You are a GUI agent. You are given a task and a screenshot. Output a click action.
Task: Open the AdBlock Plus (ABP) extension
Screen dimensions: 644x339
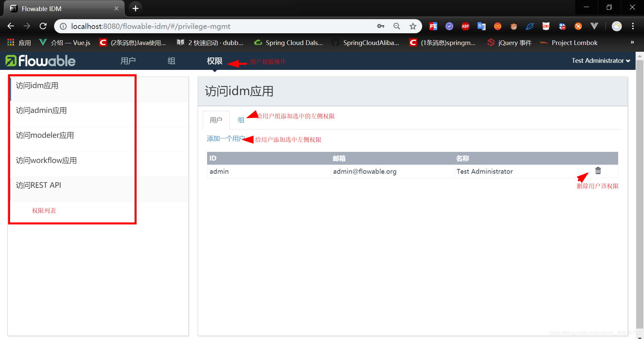(465, 26)
